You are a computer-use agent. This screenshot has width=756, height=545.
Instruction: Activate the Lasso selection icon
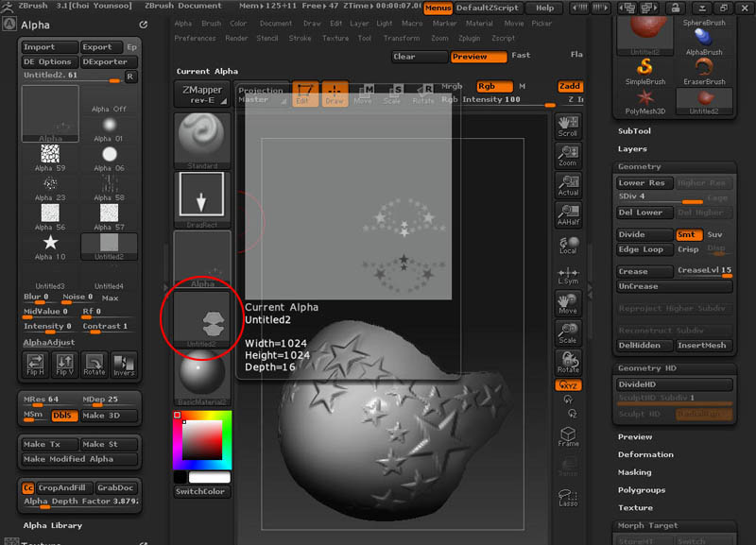(x=568, y=497)
